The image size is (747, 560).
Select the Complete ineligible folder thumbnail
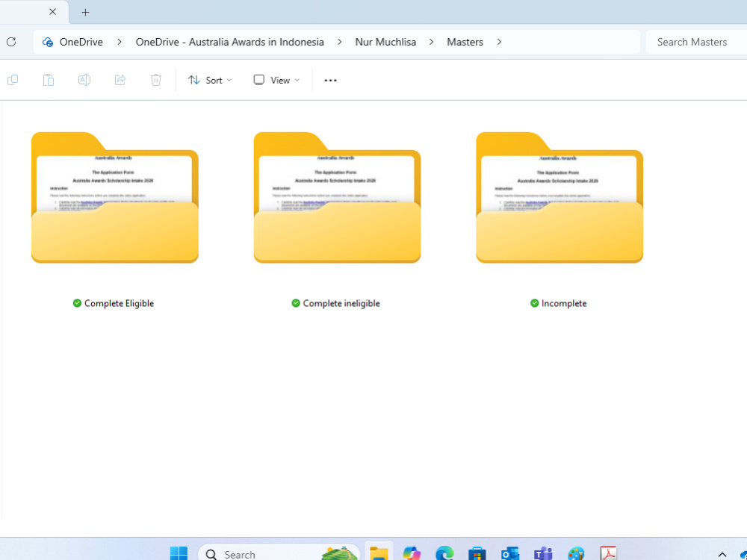338,197
